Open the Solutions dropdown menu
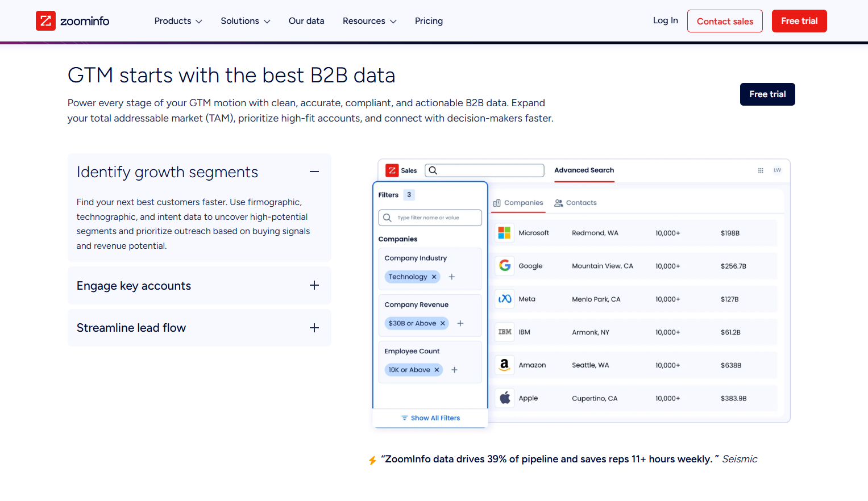Screen dimensions: 868x501 [x=246, y=21]
